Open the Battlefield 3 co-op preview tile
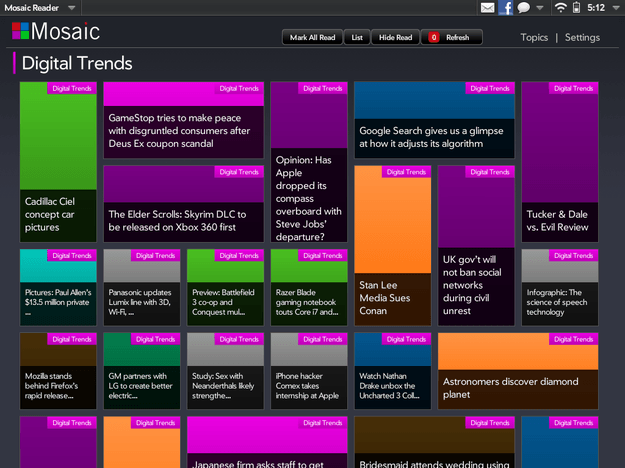Image resolution: width=625 pixels, height=468 pixels. click(x=225, y=287)
